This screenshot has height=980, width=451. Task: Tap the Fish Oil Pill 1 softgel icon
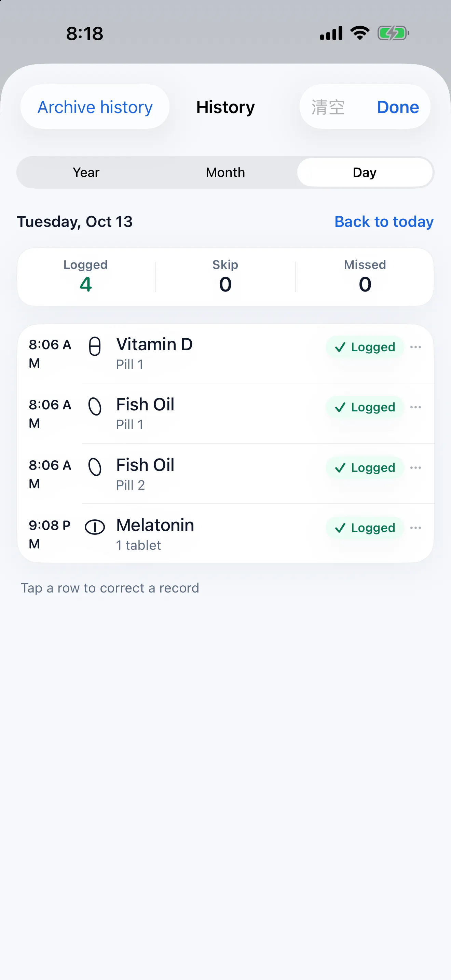95,406
